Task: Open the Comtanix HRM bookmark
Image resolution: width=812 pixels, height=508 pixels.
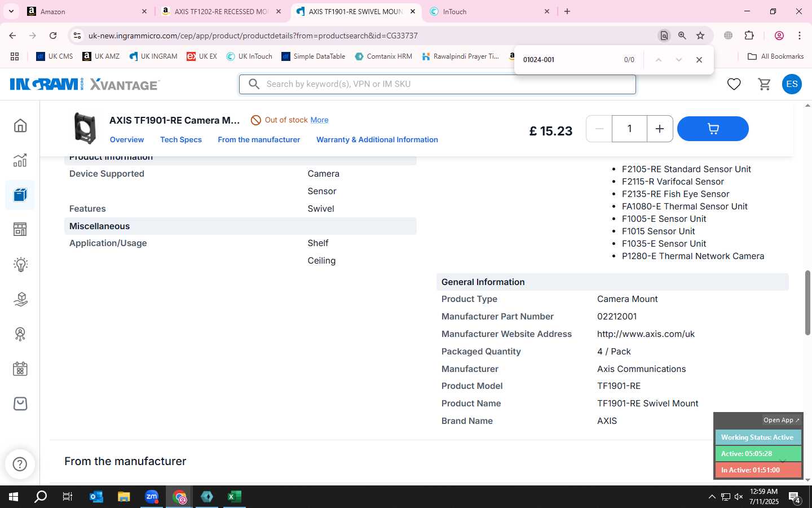Action: coord(383,56)
